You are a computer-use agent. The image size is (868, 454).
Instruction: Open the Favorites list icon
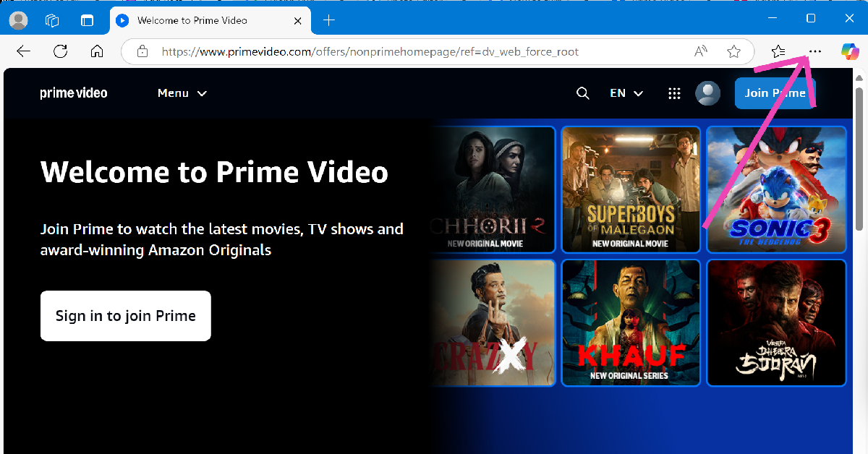[778, 51]
